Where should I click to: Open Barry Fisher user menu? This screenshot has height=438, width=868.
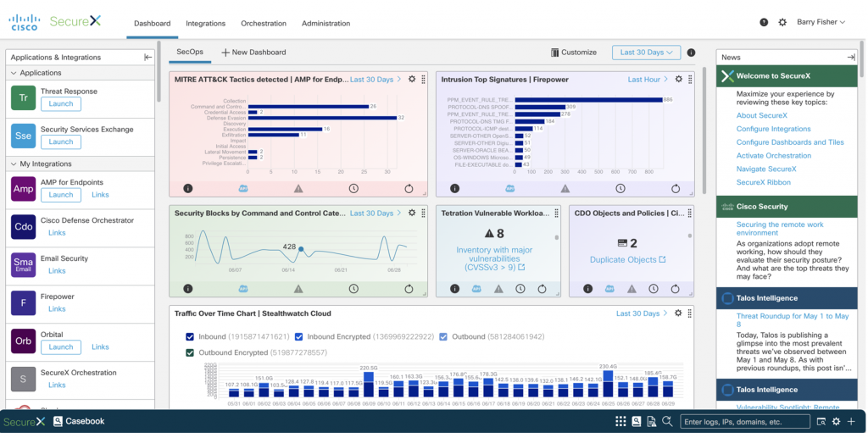820,23
